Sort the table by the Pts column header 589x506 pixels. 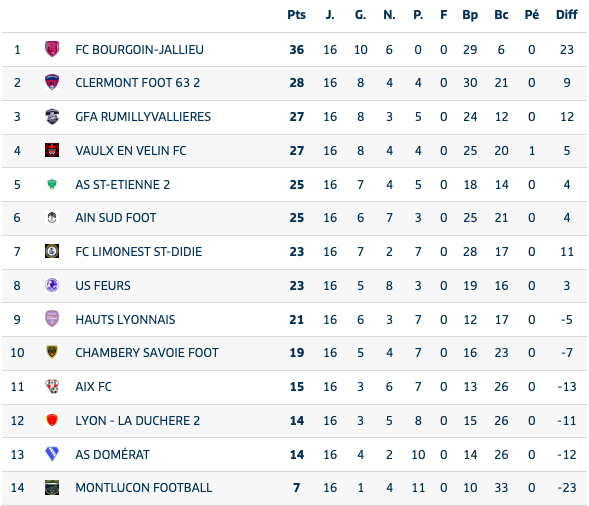pyautogui.click(x=296, y=15)
